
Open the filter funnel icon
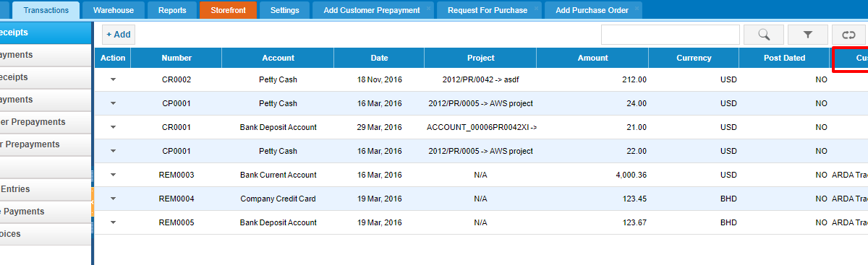coord(807,34)
